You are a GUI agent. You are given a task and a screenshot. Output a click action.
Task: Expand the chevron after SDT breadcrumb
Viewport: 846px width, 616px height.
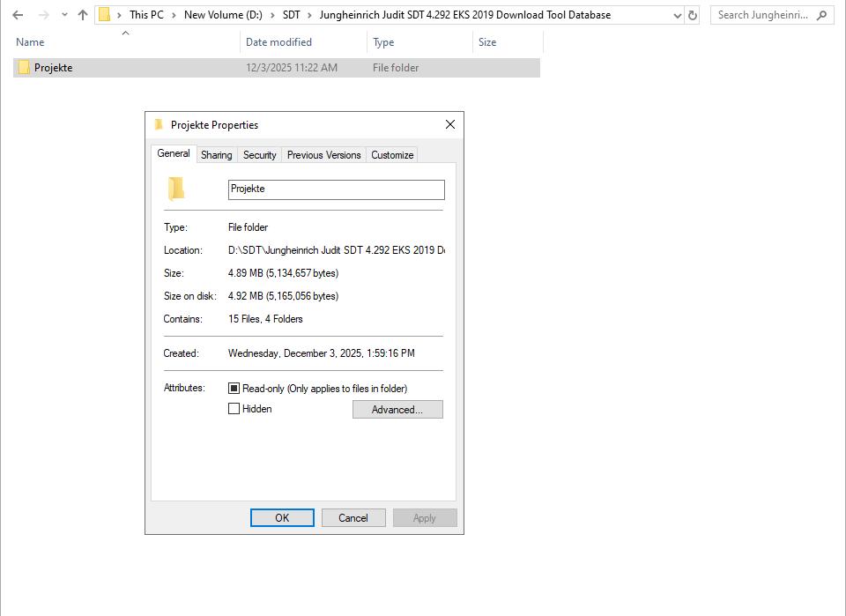pyautogui.click(x=309, y=15)
